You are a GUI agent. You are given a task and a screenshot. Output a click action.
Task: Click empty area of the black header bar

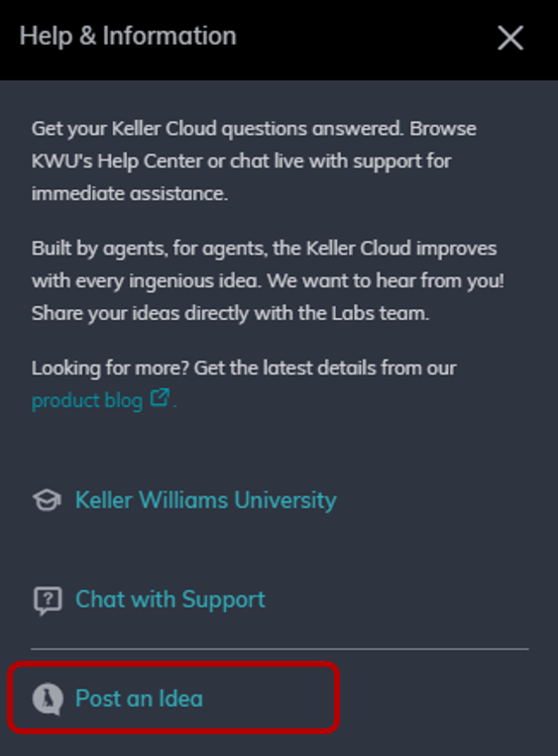pyautogui.click(x=367, y=39)
